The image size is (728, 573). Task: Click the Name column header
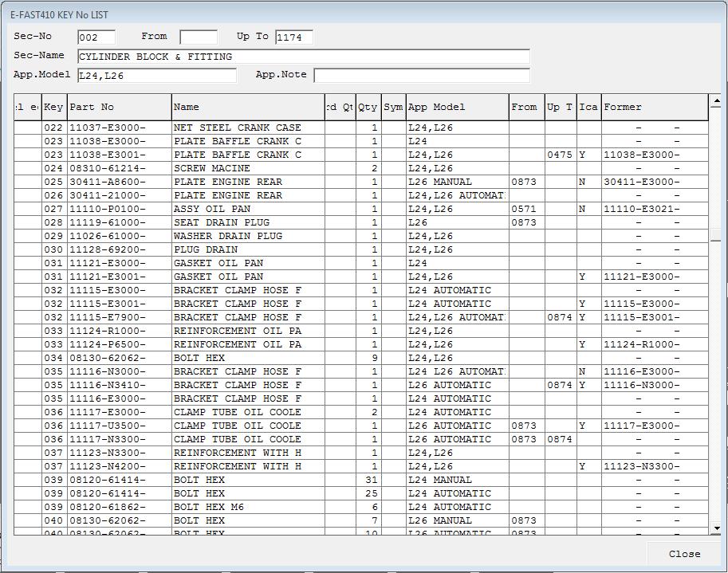pyautogui.click(x=248, y=107)
